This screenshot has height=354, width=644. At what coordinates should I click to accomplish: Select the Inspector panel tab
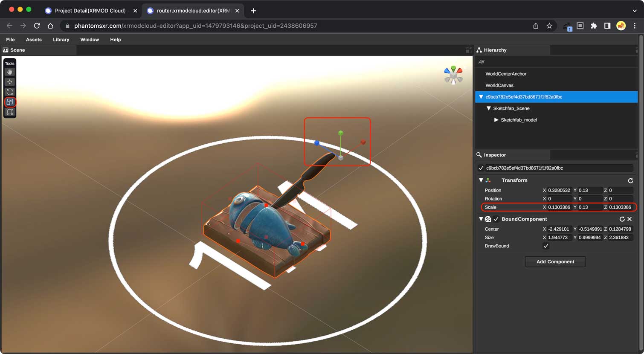(513, 155)
